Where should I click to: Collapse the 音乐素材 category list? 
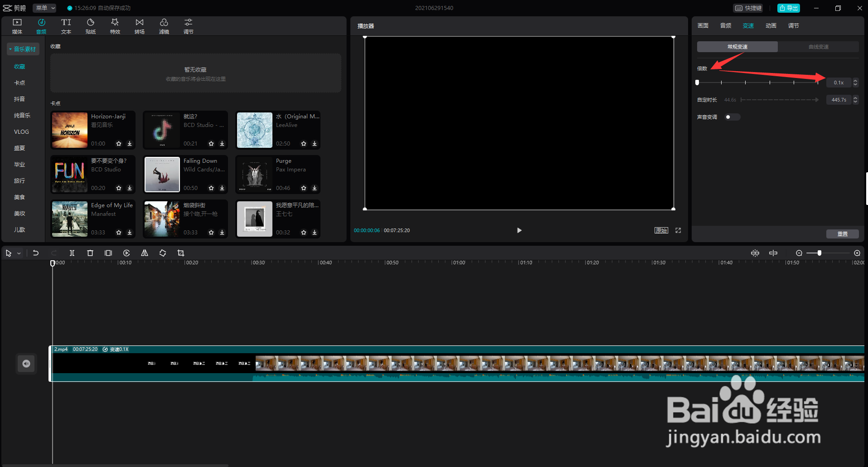(x=23, y=49)
